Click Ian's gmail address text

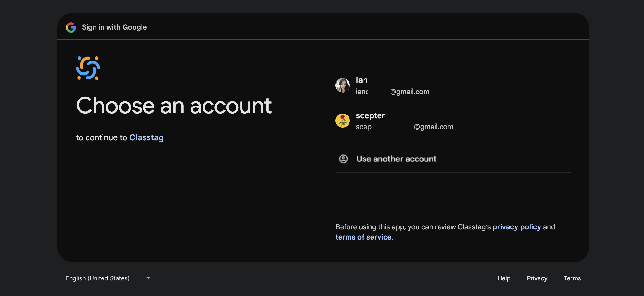393,92
